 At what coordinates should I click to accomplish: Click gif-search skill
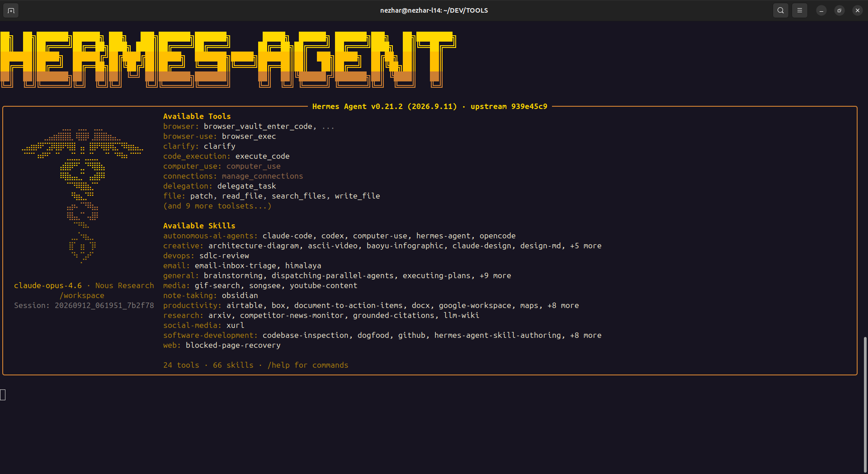[x=217, y=285]
